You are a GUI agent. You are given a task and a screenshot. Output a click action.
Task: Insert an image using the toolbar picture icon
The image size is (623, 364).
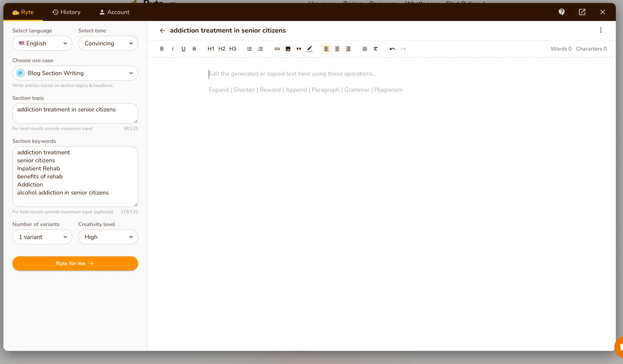click(288, 49)
